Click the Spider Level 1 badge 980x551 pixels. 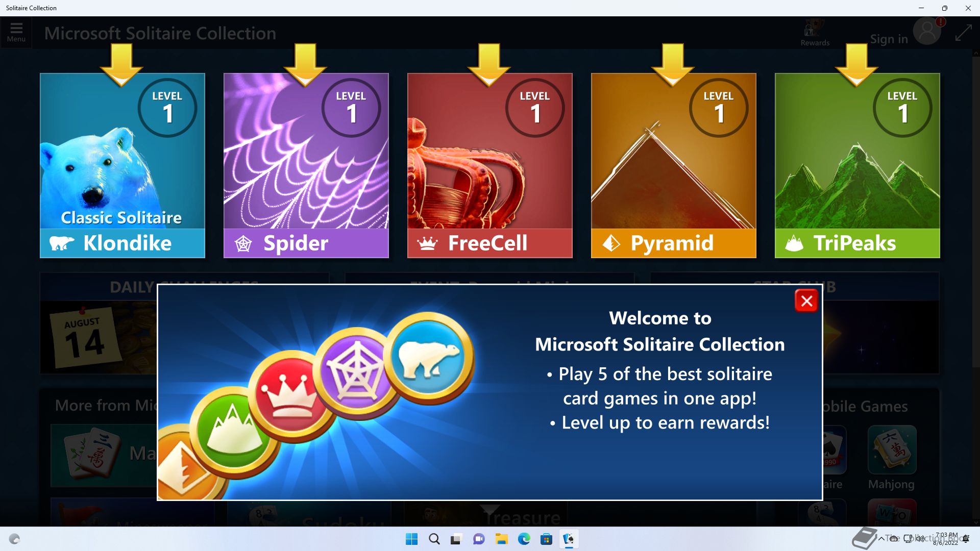(x=351, y=108)
